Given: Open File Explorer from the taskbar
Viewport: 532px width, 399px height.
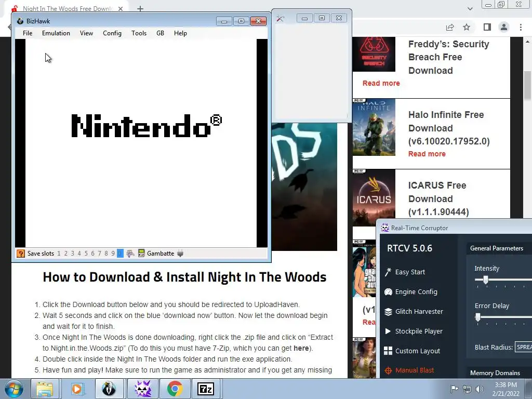Looking at the screenshot, I should click(45, 389).
